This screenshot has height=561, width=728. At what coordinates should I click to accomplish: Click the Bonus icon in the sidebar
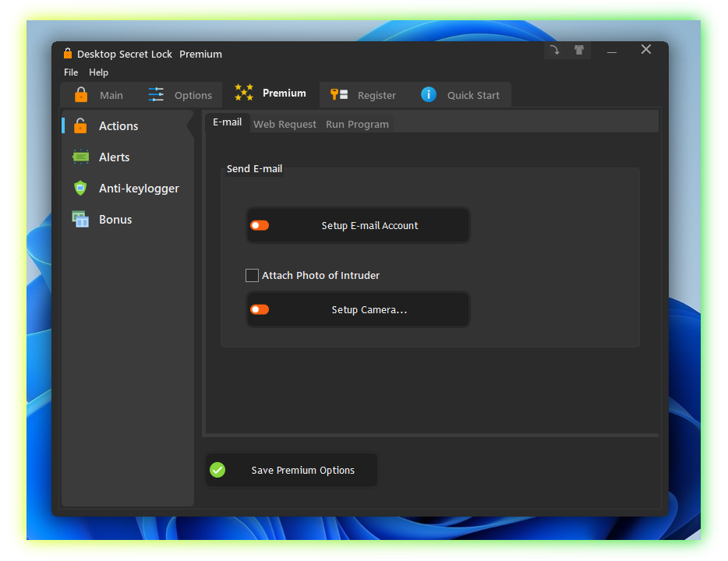coord(80,219)
